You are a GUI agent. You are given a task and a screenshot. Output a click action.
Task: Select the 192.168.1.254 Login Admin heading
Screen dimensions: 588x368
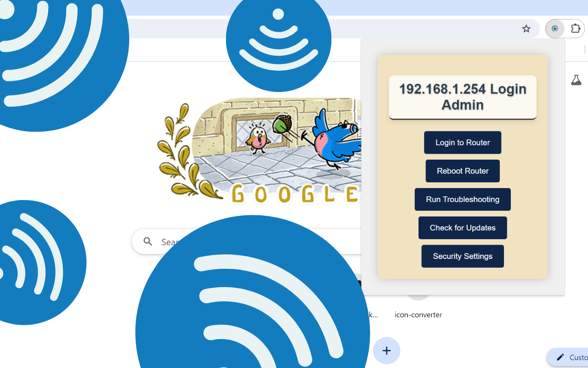(x=463, y=97)
